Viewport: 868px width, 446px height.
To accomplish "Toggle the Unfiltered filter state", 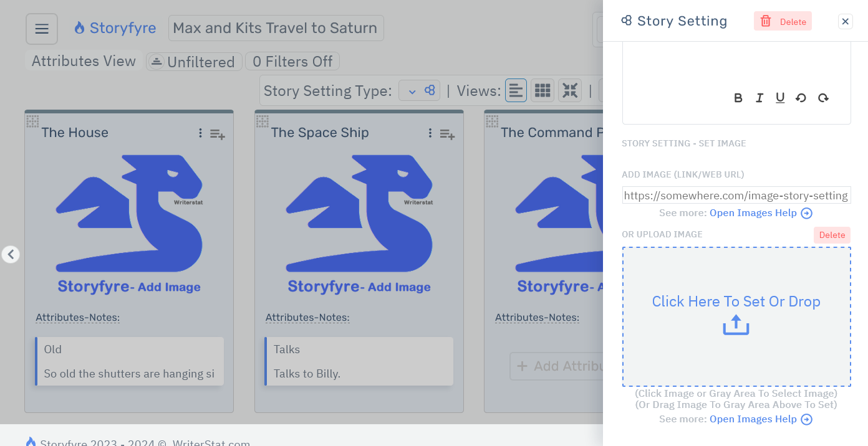I will tap(193, 61).
